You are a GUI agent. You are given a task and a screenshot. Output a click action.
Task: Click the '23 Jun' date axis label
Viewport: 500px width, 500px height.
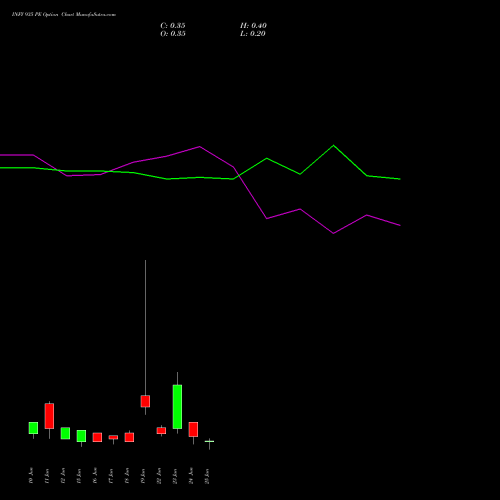point(175,476)
